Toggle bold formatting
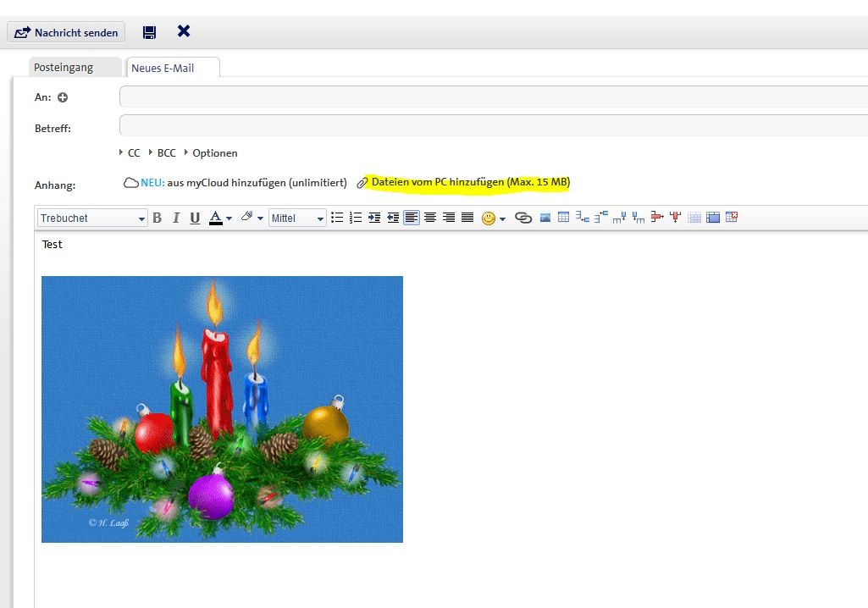 click(157, 218)
